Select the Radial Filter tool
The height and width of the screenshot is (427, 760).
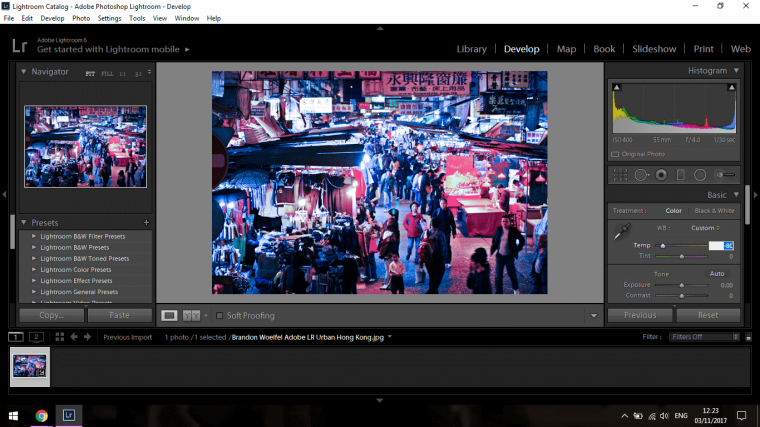tap(700, 175)
